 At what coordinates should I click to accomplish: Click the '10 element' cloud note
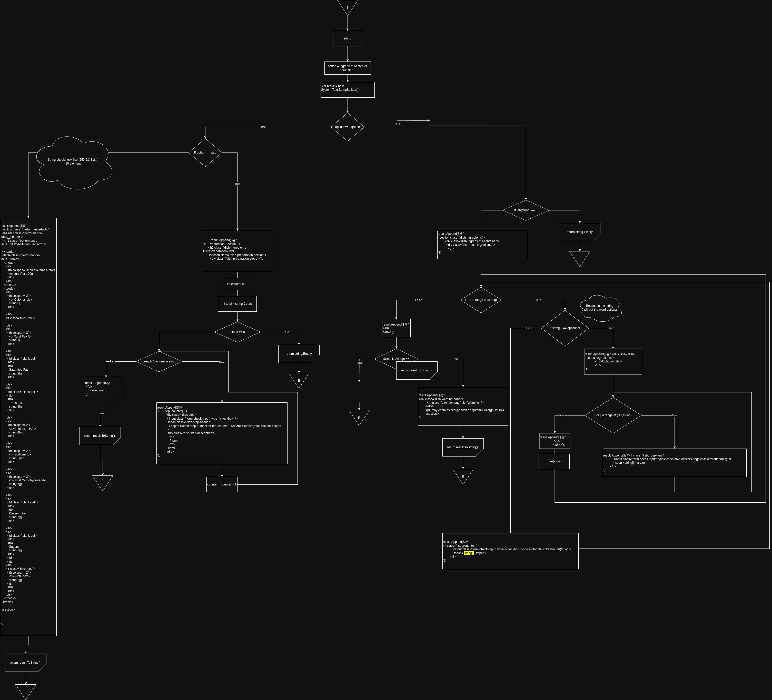pos(73,162)
